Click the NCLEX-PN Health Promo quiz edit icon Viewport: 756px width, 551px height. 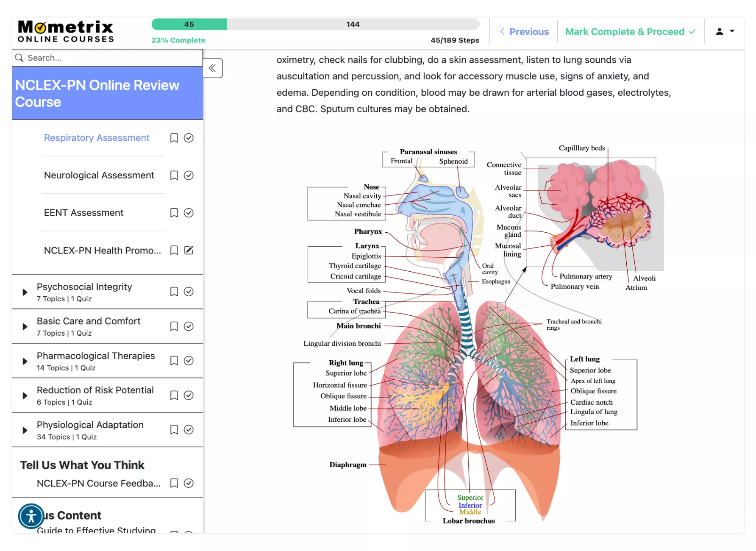[x=189, y=250]
